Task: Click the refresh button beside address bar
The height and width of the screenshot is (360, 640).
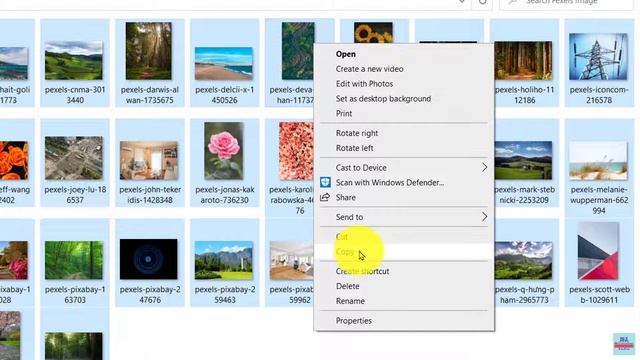Action: (482, 3)
